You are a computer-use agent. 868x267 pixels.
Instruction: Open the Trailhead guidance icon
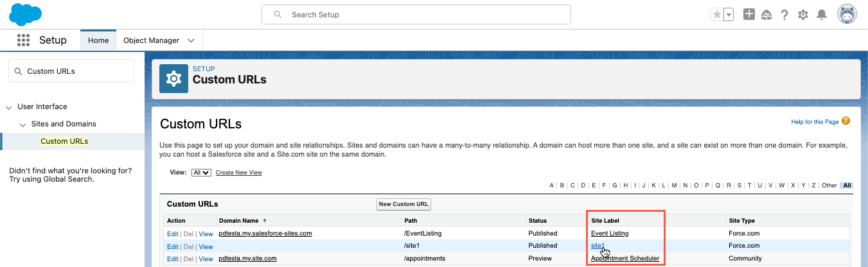(x=766, y=15)
